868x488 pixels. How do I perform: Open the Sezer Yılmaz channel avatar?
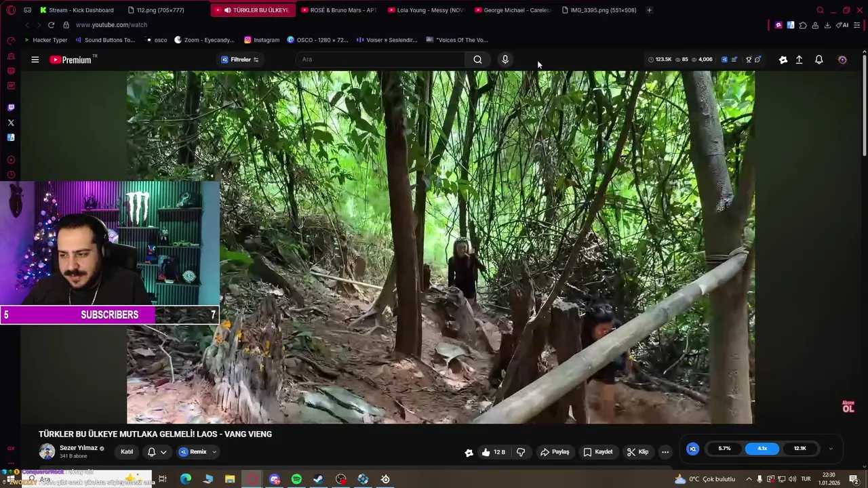pos(47,451)
